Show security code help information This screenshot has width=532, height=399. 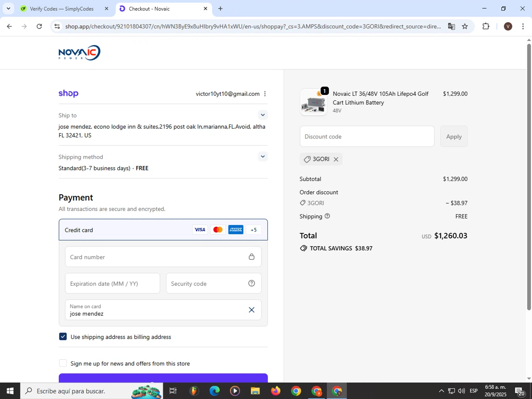(251, 283)
